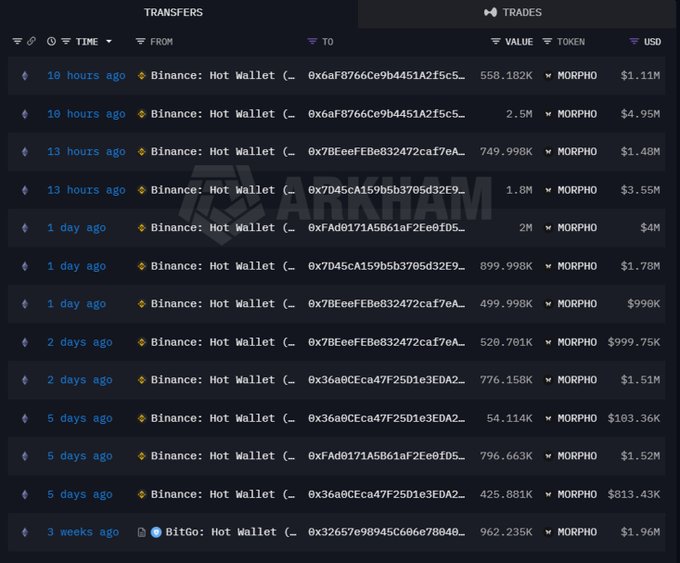
Task: Click the Binance logo on the 558.182K row
Action: tap(141, 76)
